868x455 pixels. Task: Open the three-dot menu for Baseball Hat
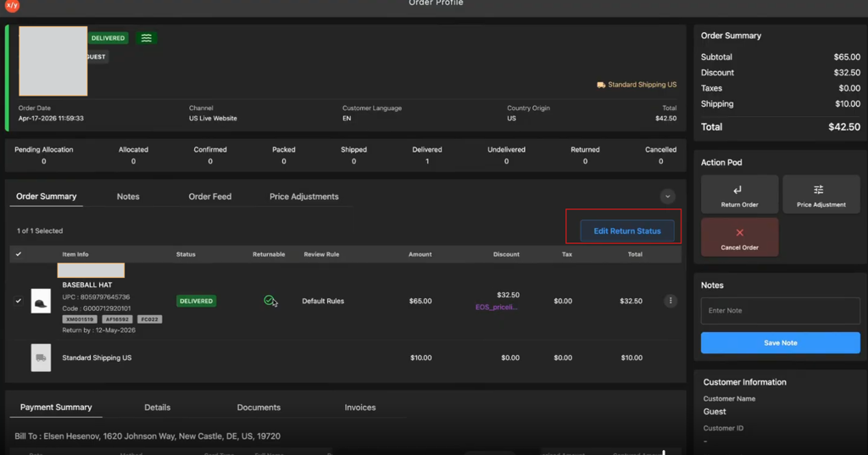[670, 301]
